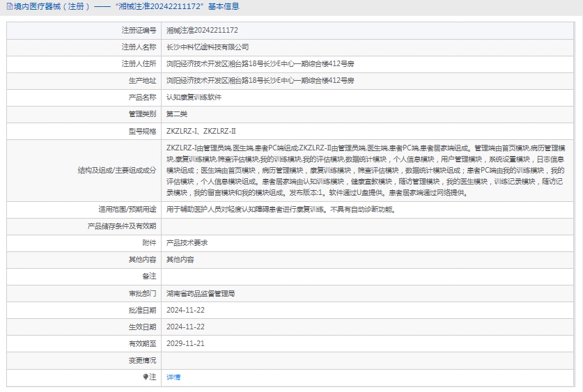Click the product name 认知康复训练软件

194,97
